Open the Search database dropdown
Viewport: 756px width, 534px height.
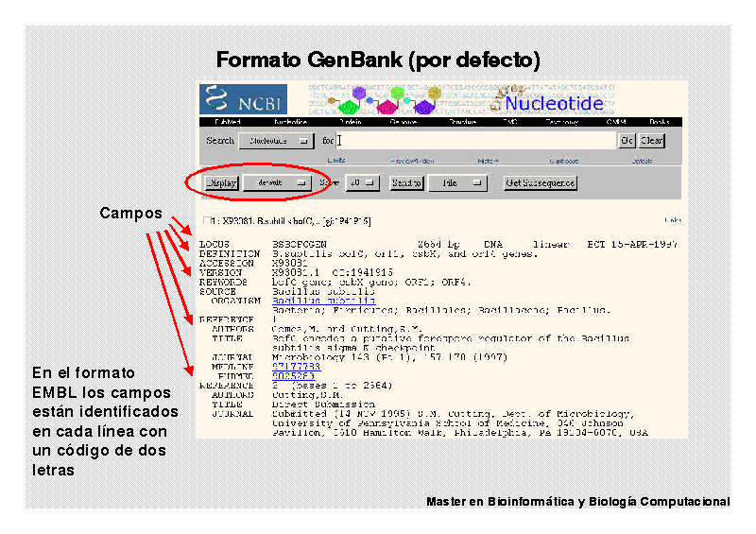tap(276, 141)
